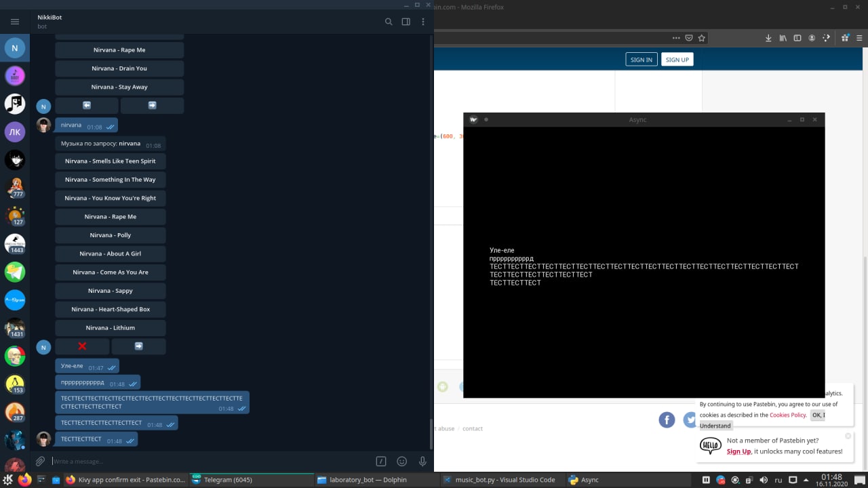
Task: Pick Nirvana - Come As You Are
Action: point(111,272)
